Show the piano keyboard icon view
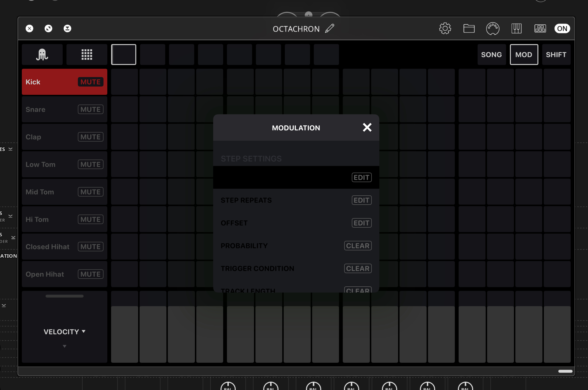This screenshot has width=588, height=390. 516,29
